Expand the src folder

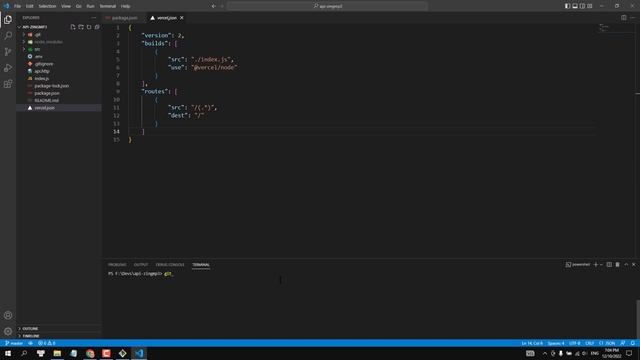(x=24, y=49)
